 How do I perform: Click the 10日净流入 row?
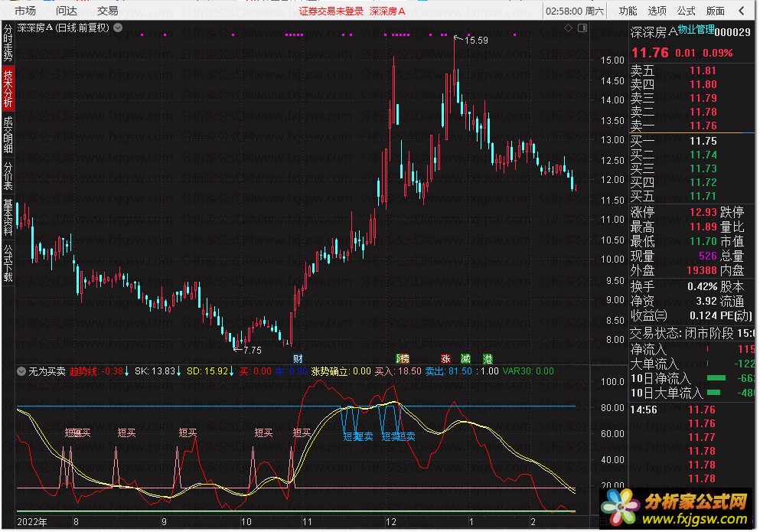[692, 378]
